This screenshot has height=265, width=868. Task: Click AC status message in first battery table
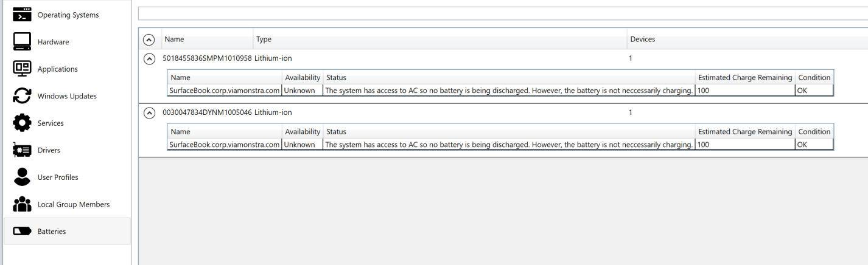point(509,91)
